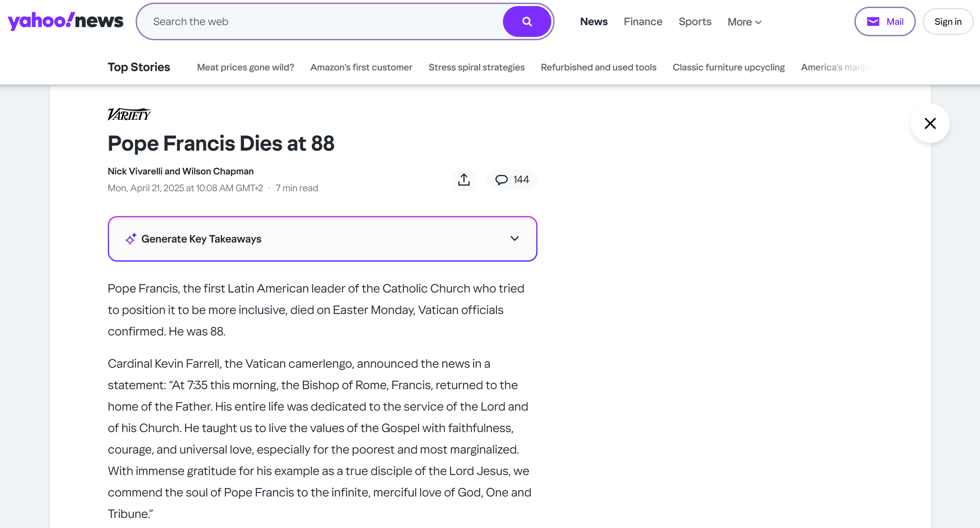The height and width of the screenshot is (528, 980).
Task: Select the Finance tab
Action: point(643,22)
